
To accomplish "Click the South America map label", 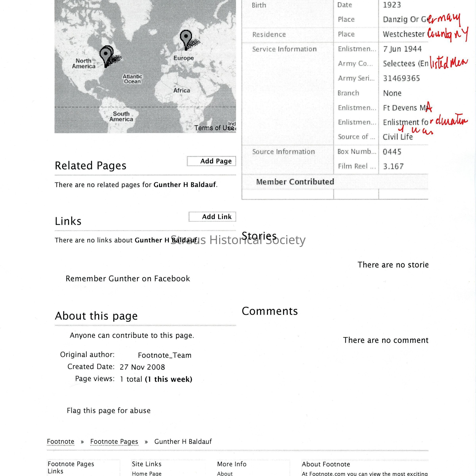I will tap(121, 116).
